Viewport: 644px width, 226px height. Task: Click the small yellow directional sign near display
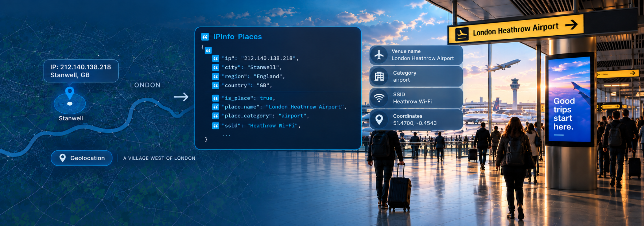click(x=617, y=74)
